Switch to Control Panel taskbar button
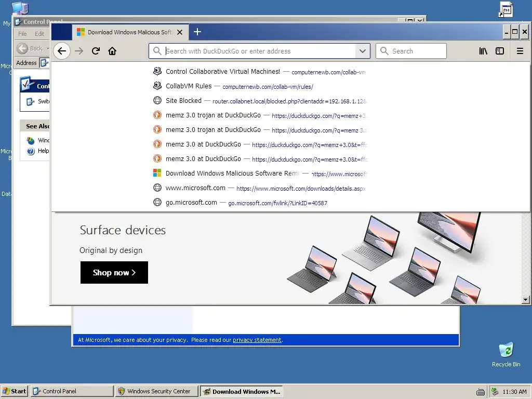 (72, 391)
